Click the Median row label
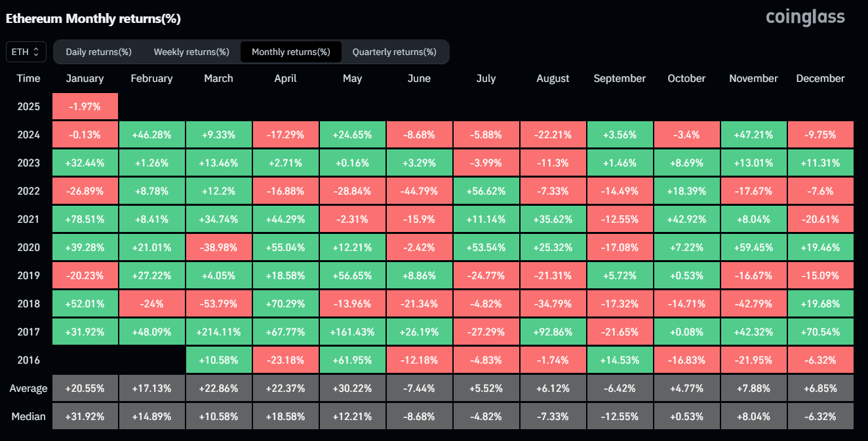Image resolution: width=868 pixels, height=441 pixels. tap(28, 417)
